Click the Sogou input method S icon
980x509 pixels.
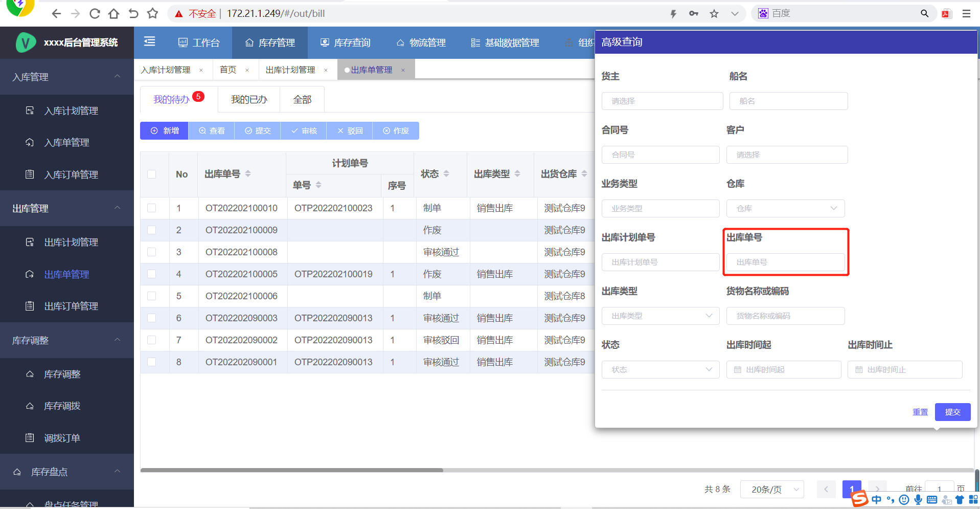[859, 499]
